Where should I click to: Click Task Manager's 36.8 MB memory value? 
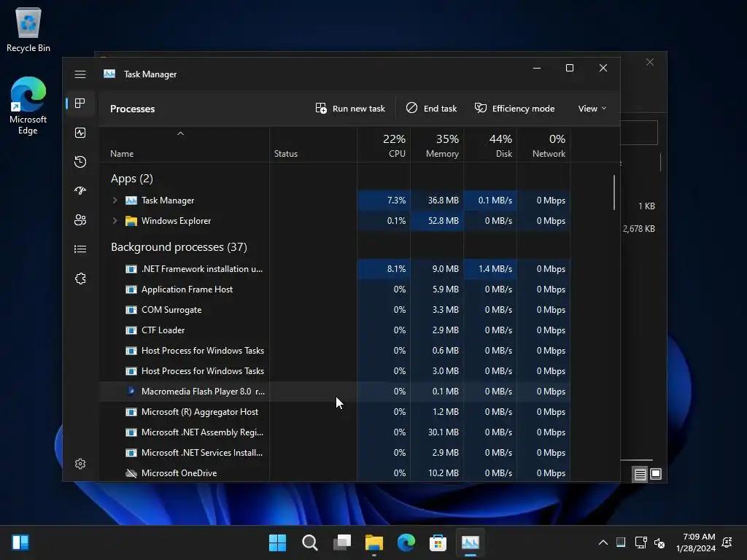pos(443,201)
